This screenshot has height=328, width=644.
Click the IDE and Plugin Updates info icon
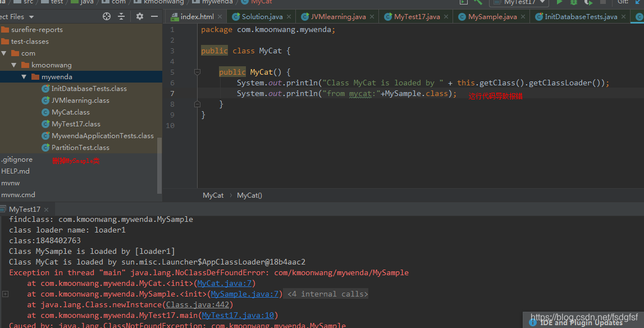pyautogui.click(x=533, y=323)
